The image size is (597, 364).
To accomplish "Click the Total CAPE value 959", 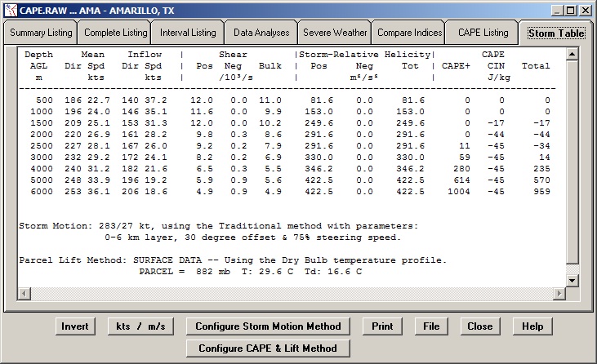I will [541, 192].
